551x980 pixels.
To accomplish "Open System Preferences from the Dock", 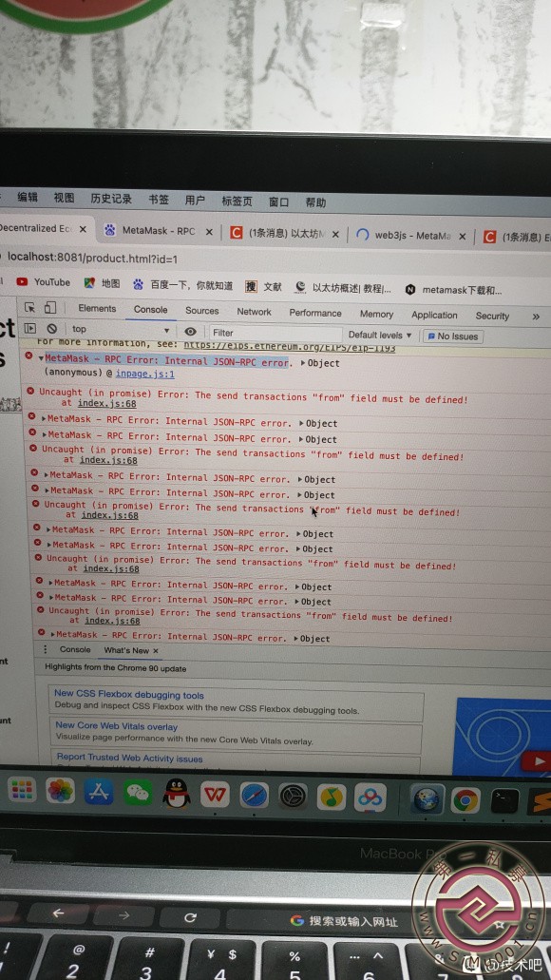I will coord(293,797).
